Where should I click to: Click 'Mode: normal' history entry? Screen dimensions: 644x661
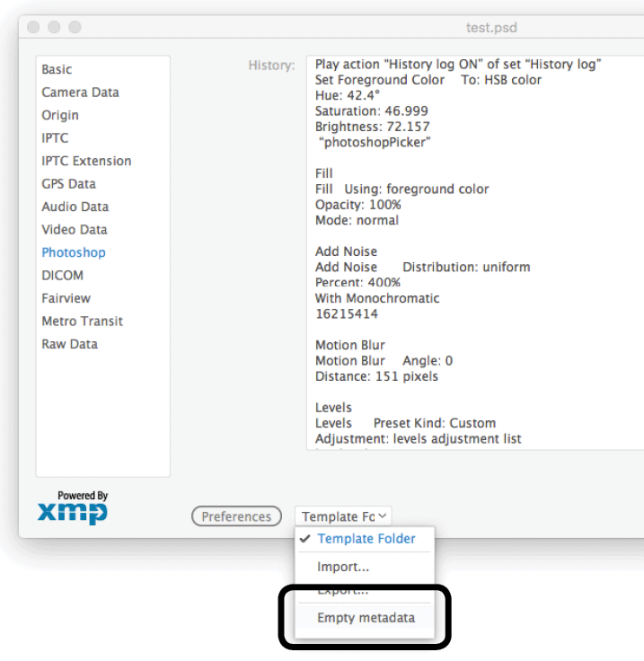click(357, 220)
